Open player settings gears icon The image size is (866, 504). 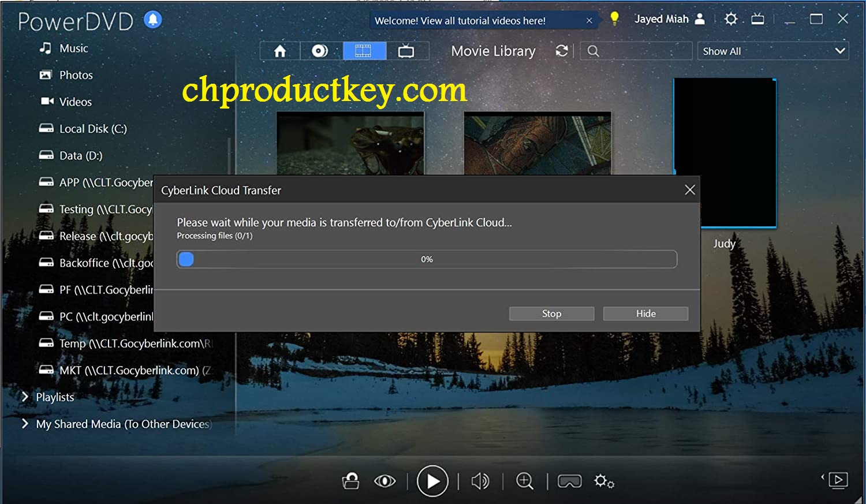[x=604, y=481]
